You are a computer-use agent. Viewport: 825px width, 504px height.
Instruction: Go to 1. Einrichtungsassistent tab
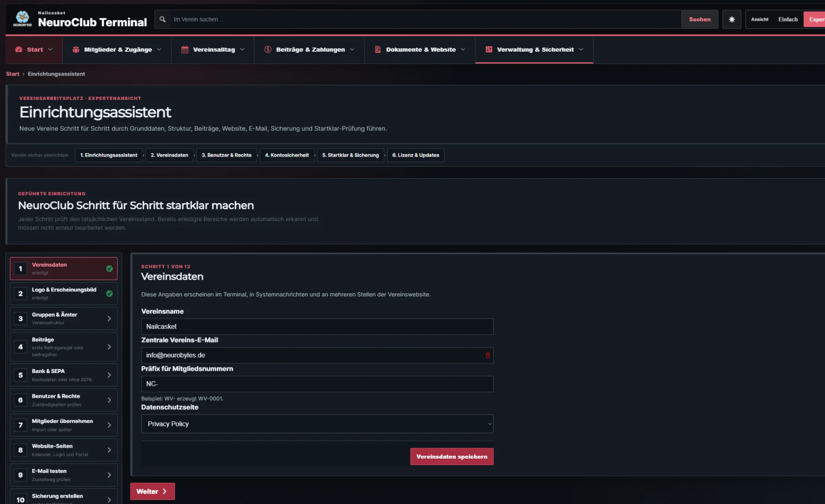point(109,155)
